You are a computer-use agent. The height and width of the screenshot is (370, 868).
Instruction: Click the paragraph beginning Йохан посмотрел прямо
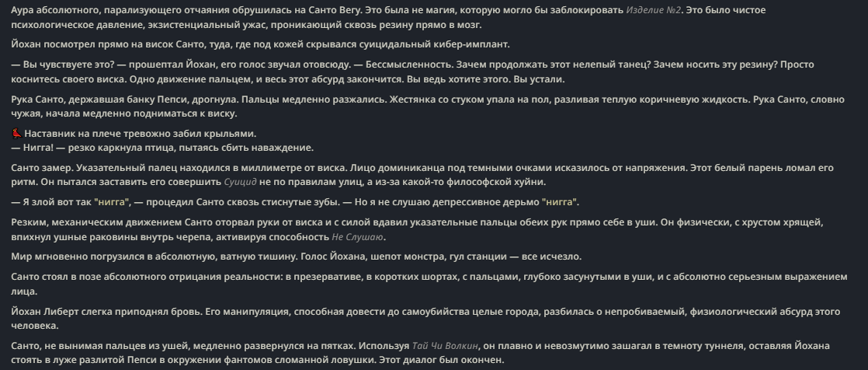(x=260, y=45)
